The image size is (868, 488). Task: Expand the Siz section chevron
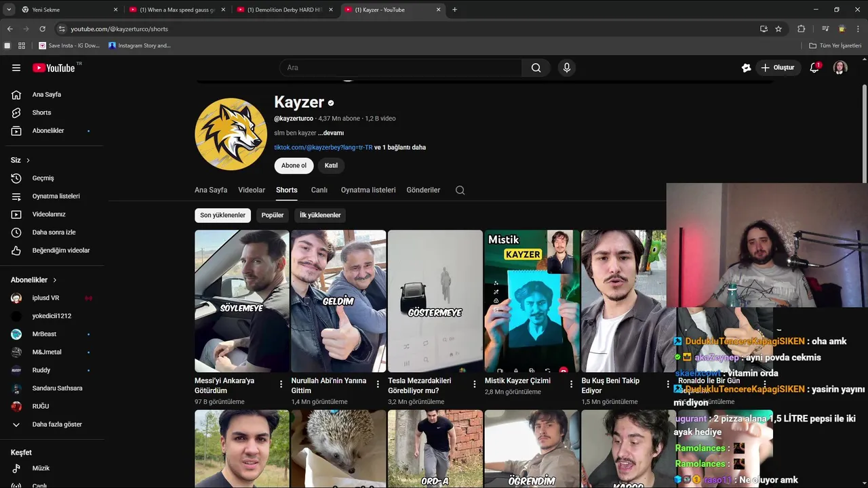click(28, 161)
